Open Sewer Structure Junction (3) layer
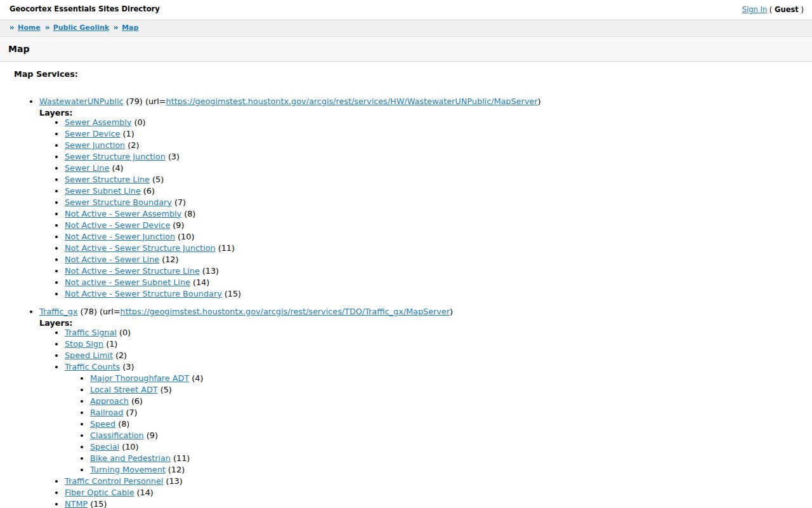This screenshot has height=508, width=812. tap(115, 157)
